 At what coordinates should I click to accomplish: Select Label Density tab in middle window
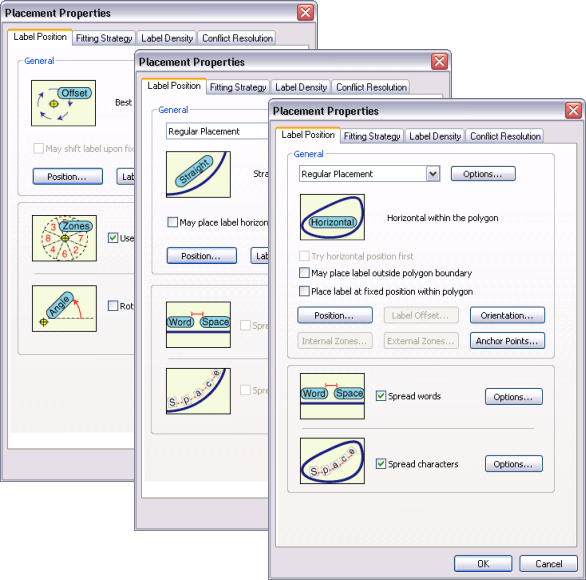pos(301,87)
